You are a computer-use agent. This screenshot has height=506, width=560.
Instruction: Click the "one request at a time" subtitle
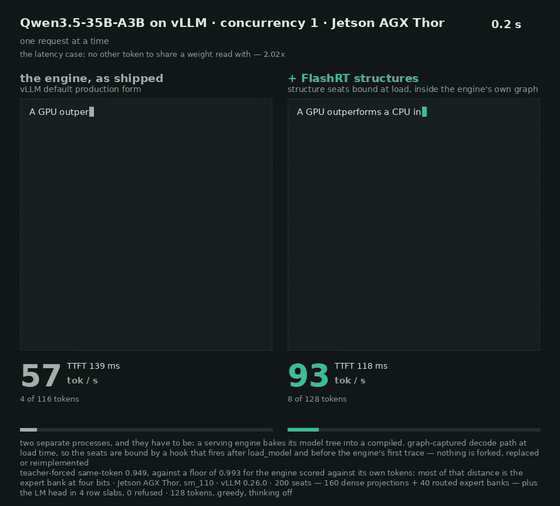pyautogui.click(x=64, y=41)
